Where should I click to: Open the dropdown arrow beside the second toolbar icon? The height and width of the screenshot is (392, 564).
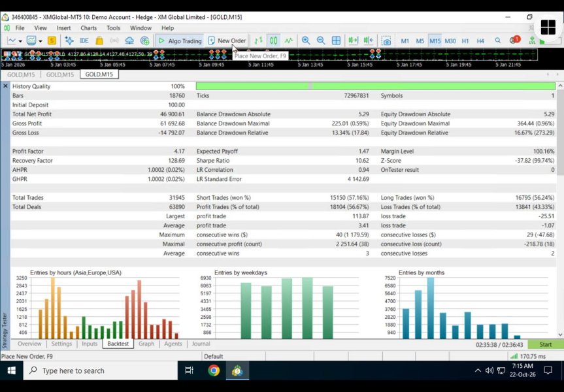[41, 41]
